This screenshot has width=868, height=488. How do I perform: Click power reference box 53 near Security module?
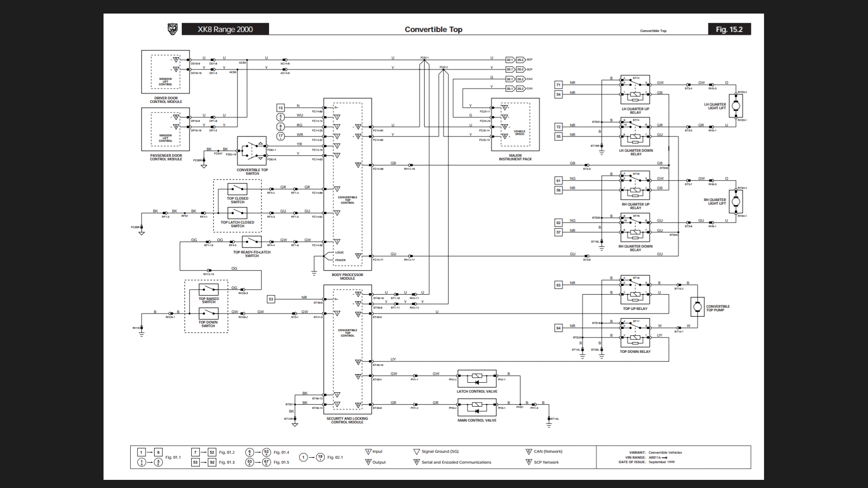[x=271, y=299]
